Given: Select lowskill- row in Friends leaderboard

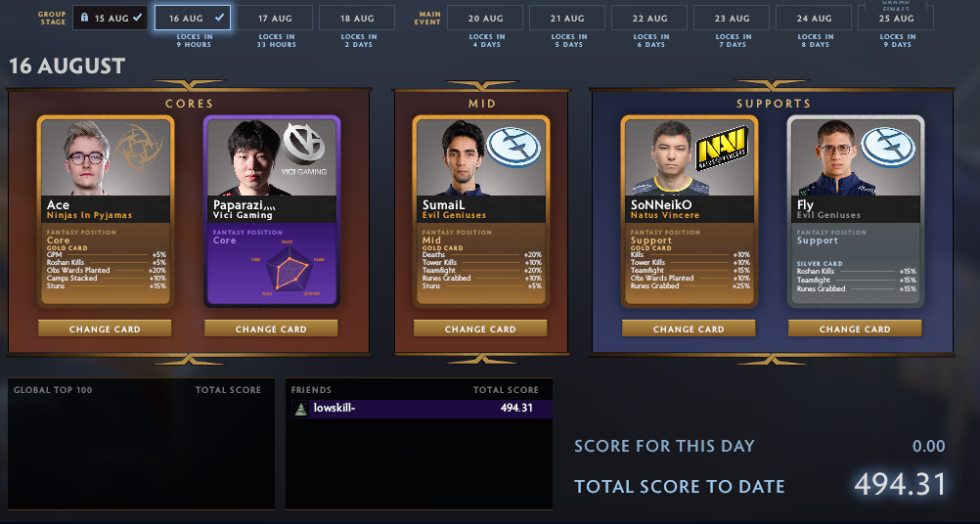Looking at the screenshot, I should point(419,409).
